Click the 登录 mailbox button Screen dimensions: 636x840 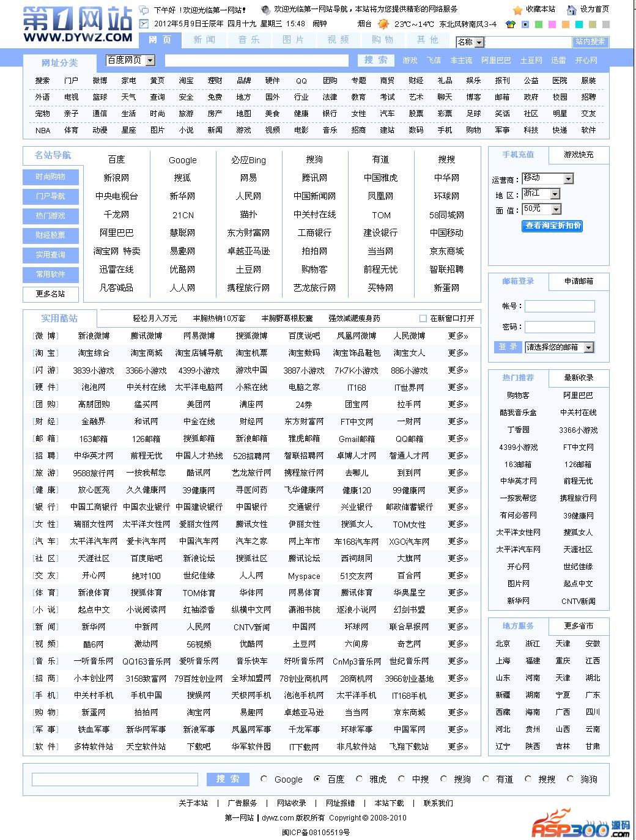508,347
